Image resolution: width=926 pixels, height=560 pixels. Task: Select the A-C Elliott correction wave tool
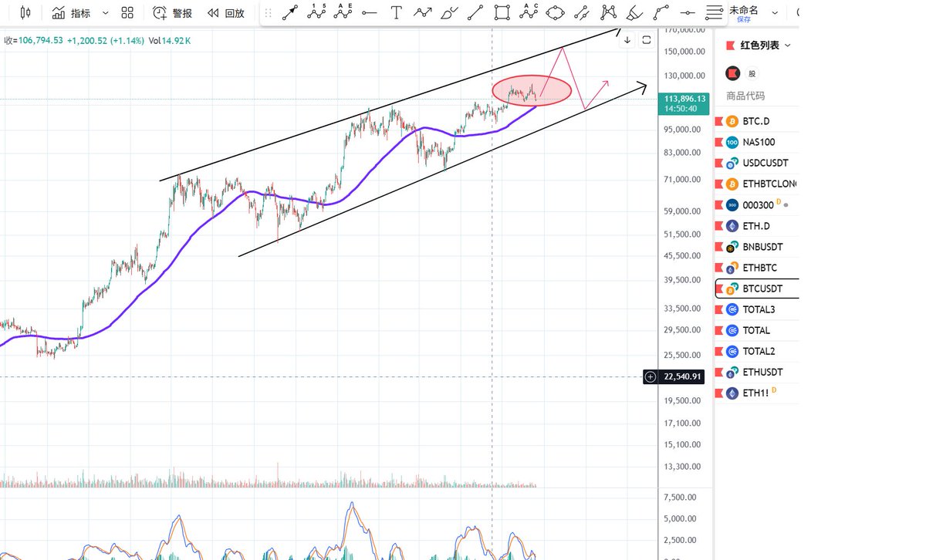click(529, 12)
